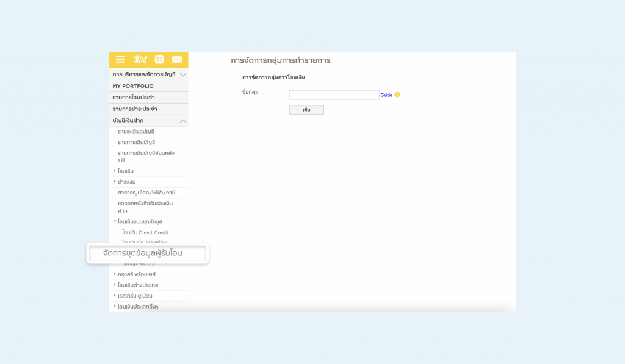
Task: Open the mail envelope icon
Action: coord(177,60)
